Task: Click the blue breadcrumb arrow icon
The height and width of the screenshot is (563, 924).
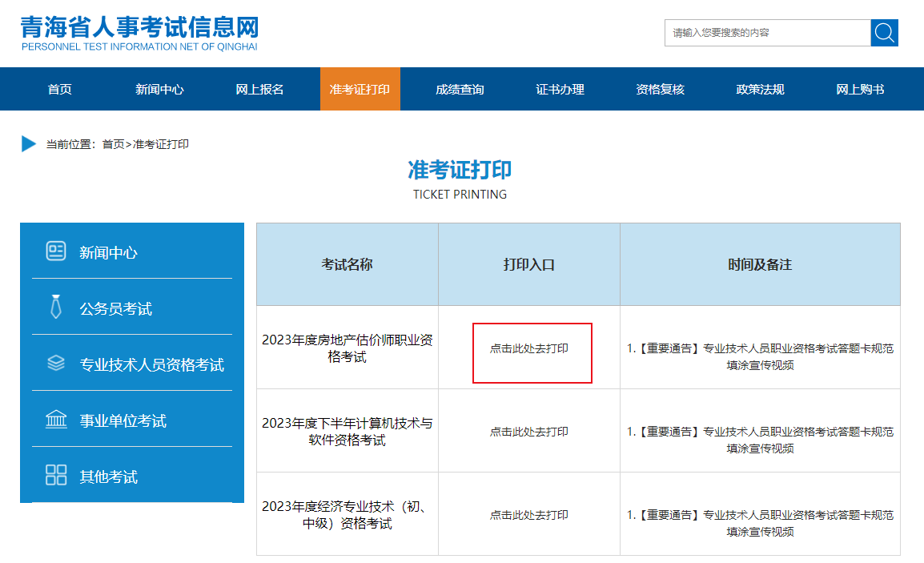Action: tap(29, 144)
